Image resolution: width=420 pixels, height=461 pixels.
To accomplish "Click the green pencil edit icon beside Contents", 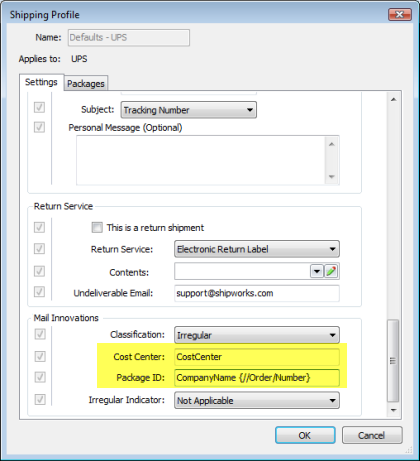I will pos(331,271).
